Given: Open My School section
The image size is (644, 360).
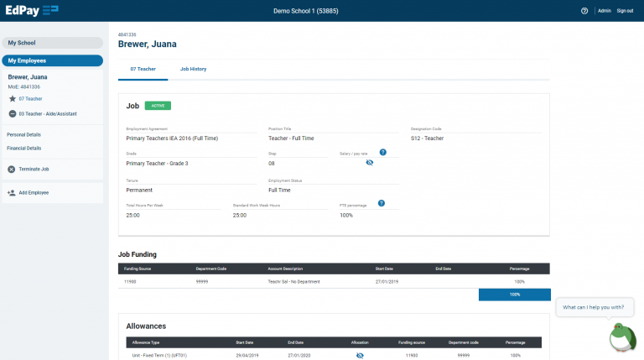Looking at the screenshot, I should coord(53,43).
